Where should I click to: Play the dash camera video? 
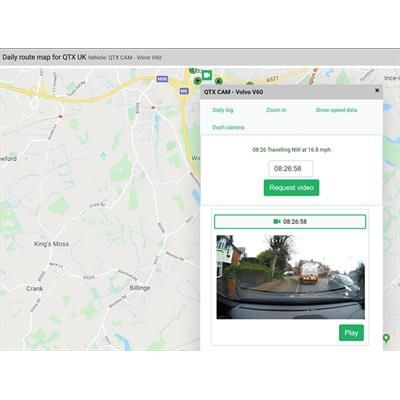(x=351, y=333)
